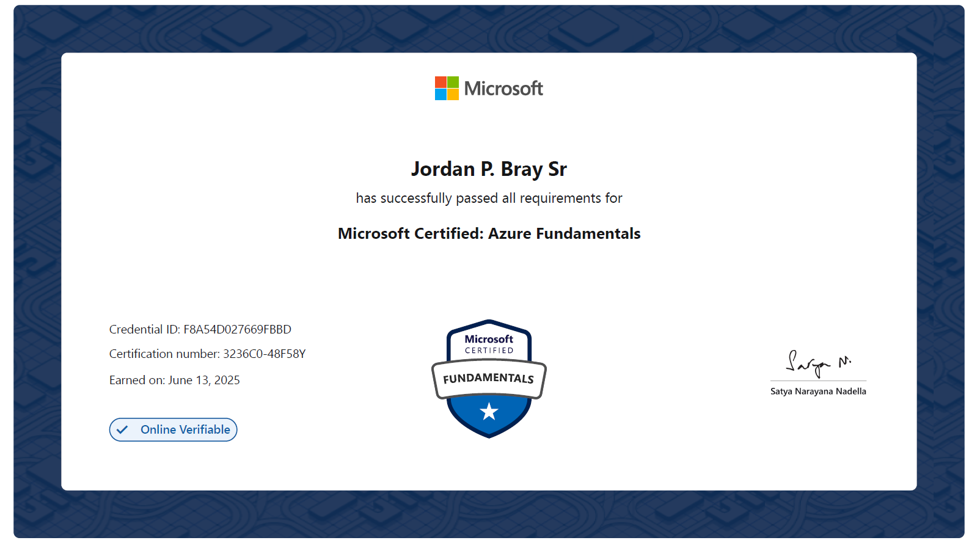Click the Satya Nadella signature image
This screenshot has height=543, width=980.
(818, 364)
